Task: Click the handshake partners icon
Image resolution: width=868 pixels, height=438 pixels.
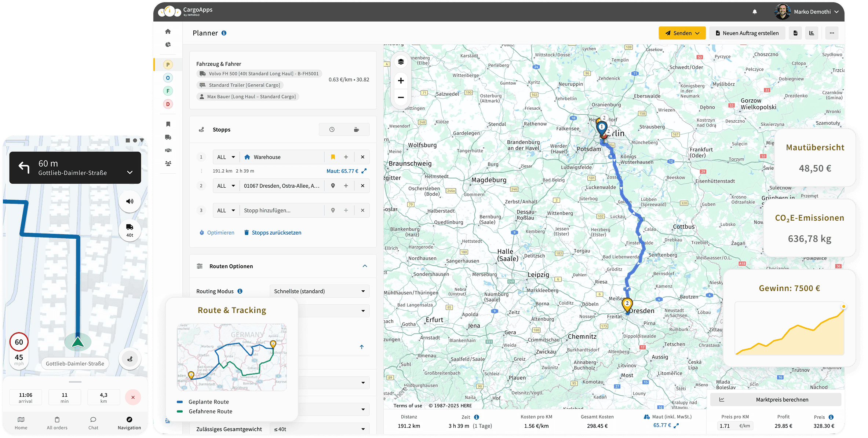Action: click(x=168, y=150)
